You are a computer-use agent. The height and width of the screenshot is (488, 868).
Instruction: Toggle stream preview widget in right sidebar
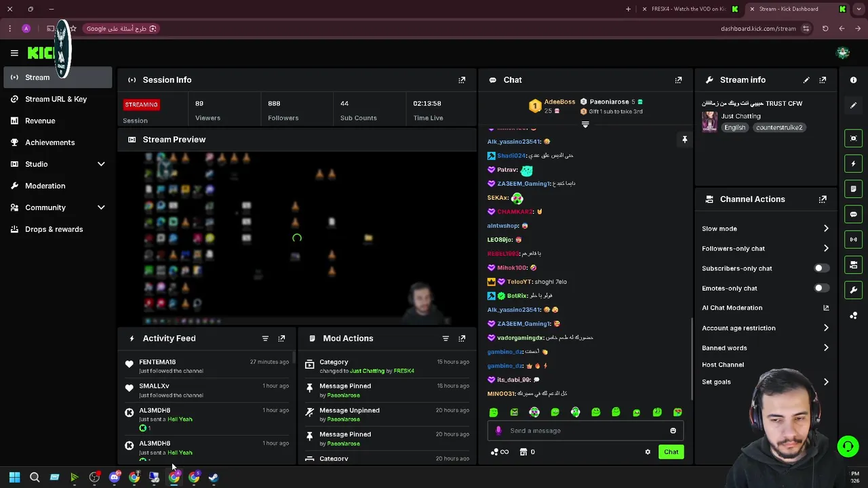coord(853,138)
